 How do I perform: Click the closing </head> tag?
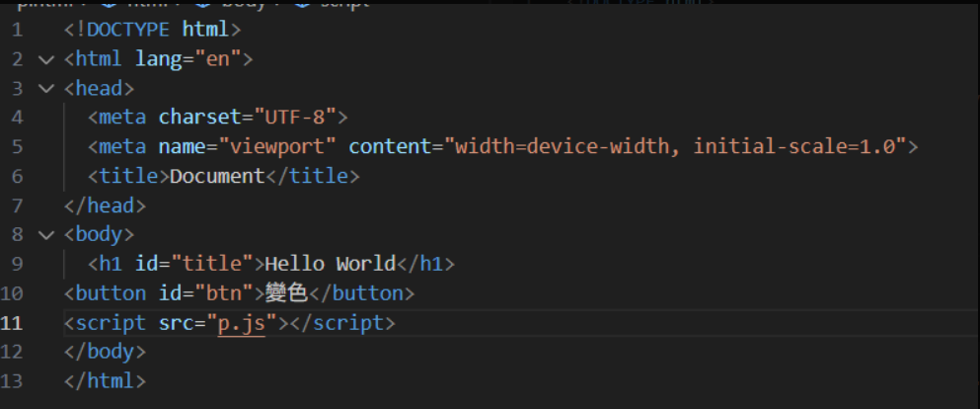pos(105,205)
